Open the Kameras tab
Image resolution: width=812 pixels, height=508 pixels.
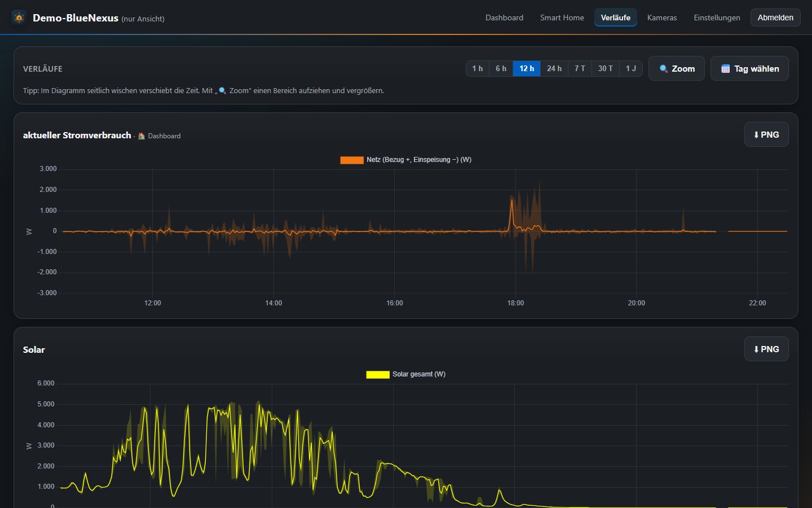click(662, 17)
